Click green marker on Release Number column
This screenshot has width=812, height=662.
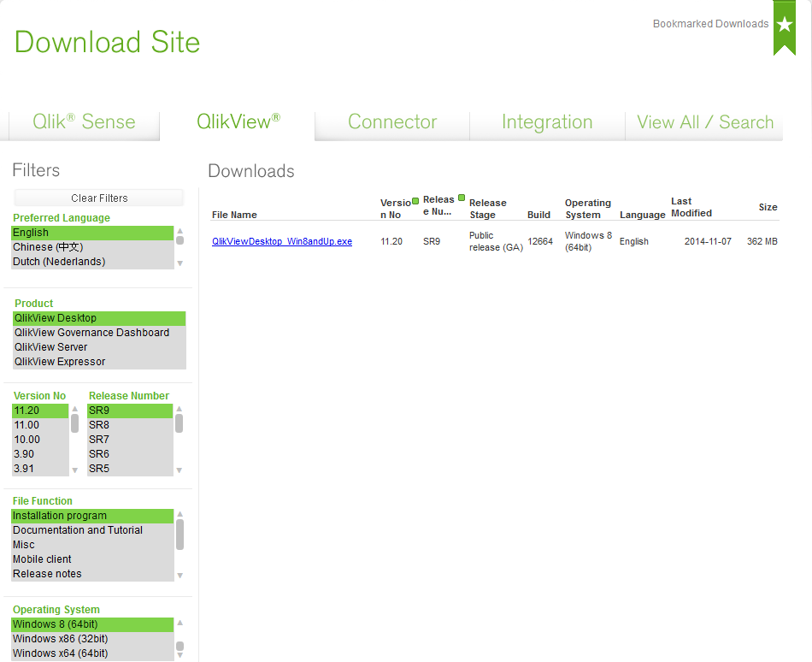pos(462,198)
